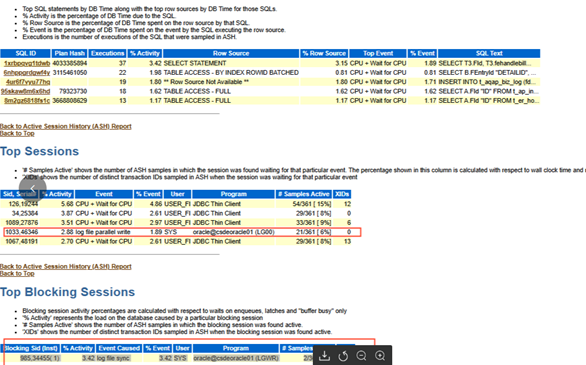Download the image using the viewer toolbar
Image resolution: width=586 pixels, height=365 pixels.
pos(324,356)
